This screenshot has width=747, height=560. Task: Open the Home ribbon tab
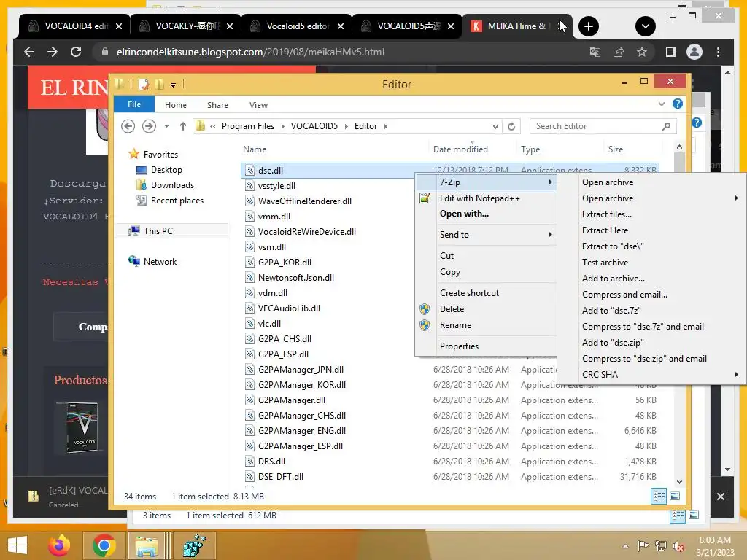(x=176, y=105)
